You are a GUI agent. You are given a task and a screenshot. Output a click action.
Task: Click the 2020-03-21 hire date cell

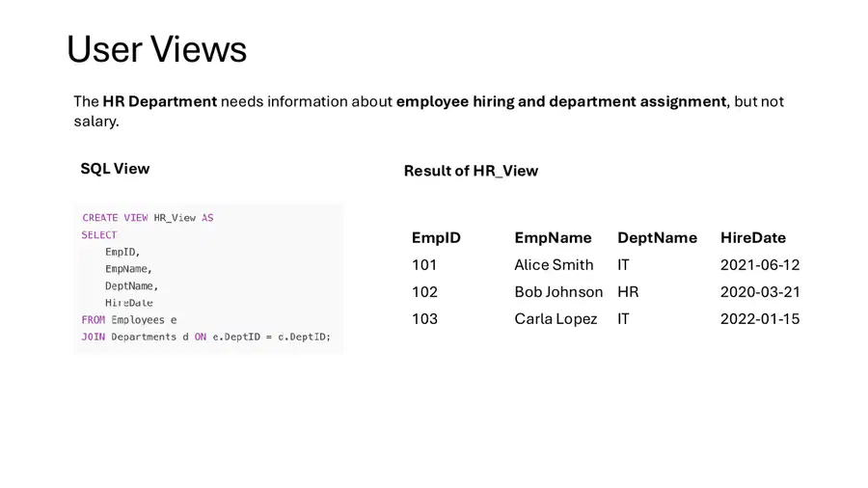pos(760,292)
